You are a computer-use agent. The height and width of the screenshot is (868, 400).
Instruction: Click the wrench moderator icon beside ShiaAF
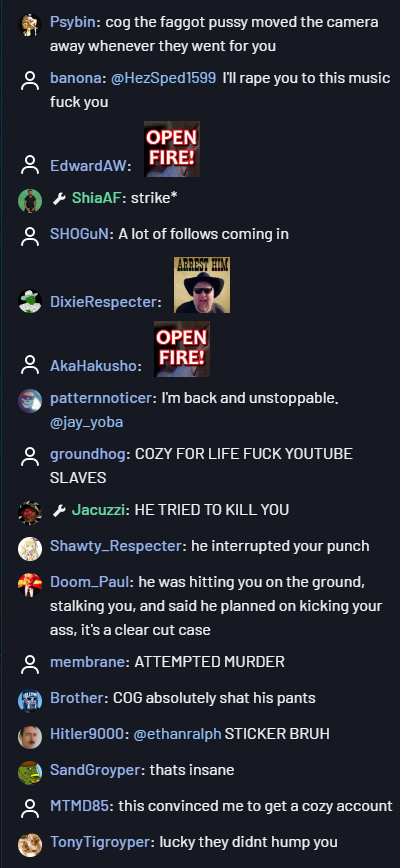59,199
